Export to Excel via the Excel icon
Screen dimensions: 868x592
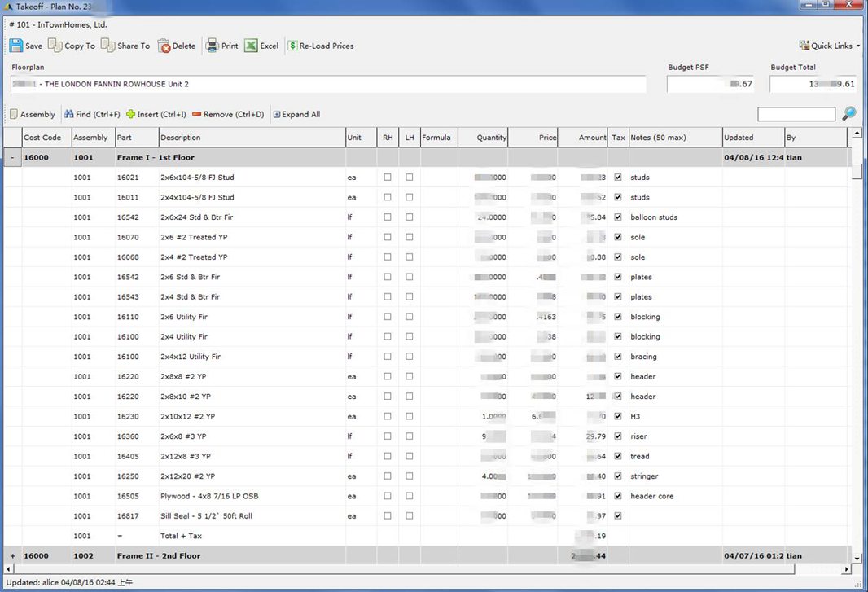tap(252, 46)
